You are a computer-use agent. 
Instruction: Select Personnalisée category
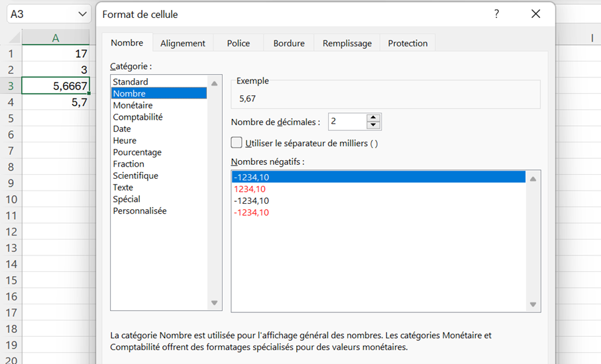(159, 211)
